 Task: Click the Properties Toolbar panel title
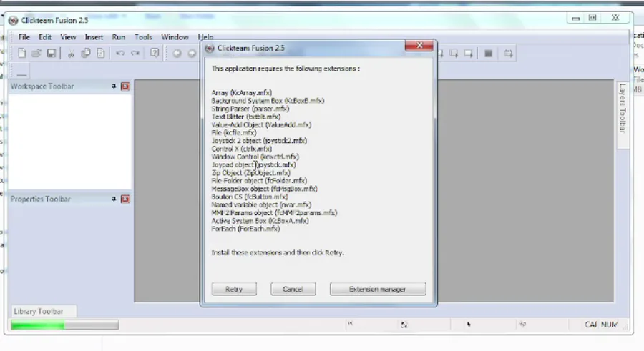click(41, 199)
